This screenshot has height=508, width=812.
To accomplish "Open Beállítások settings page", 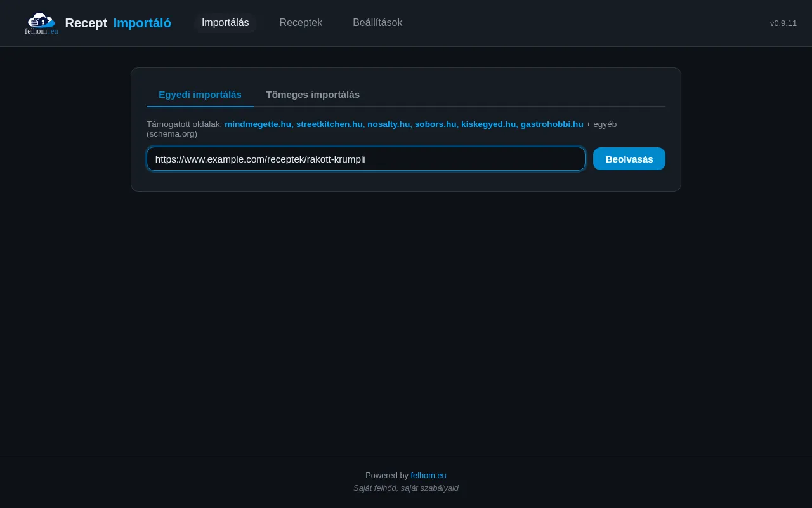I will click(377, 23).
